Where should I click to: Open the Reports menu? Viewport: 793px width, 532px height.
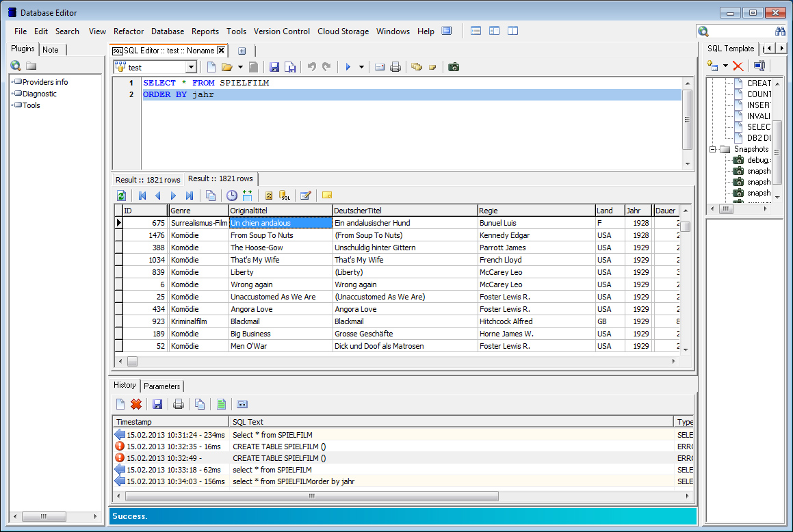coord(205,31)
